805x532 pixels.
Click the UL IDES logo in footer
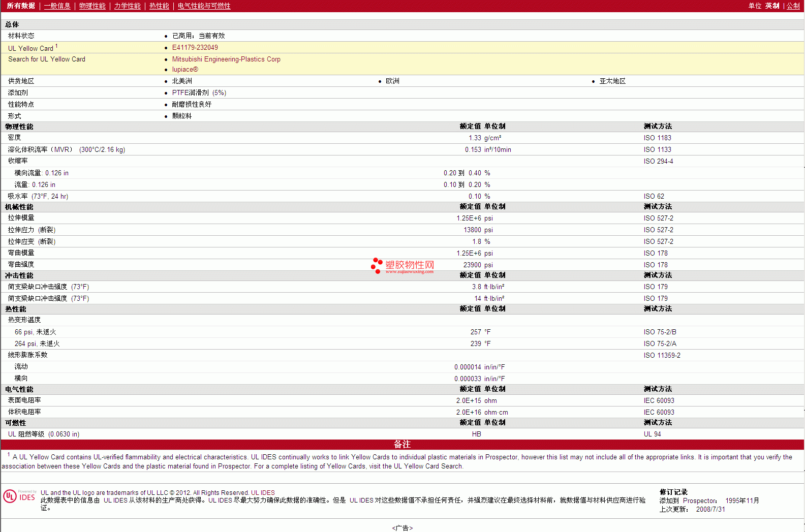coord(19,496)
